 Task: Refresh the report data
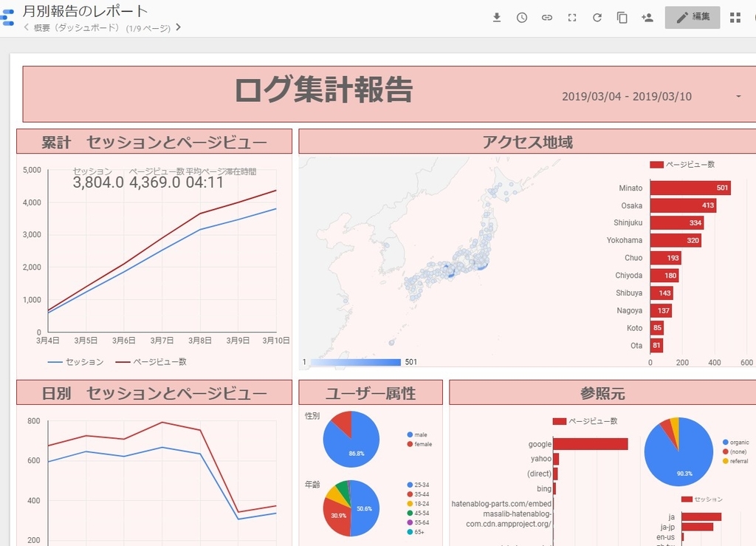coord(597,17)
